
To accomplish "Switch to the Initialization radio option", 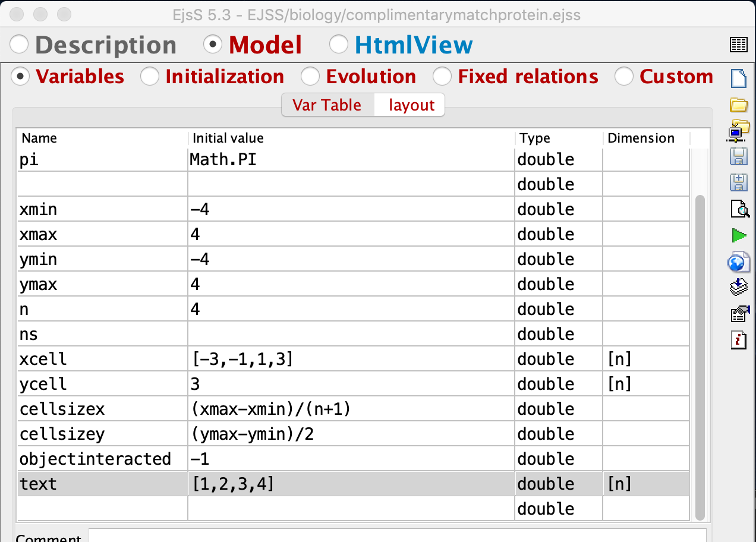I will coord(149,77).
